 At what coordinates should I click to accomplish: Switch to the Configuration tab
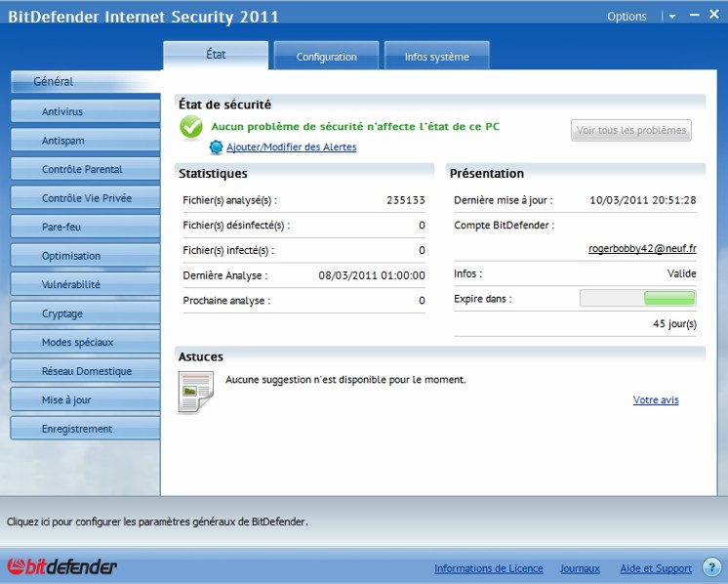coord(326,56)
